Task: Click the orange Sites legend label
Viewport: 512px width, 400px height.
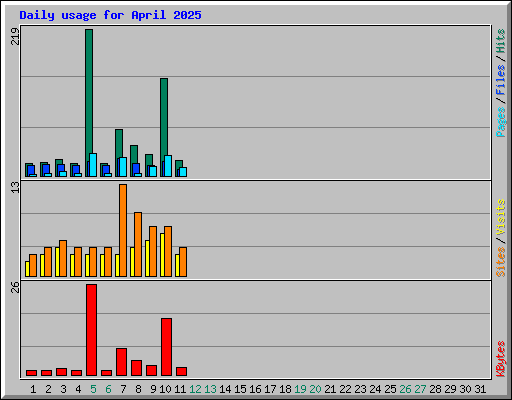Action: pos(500,262)
